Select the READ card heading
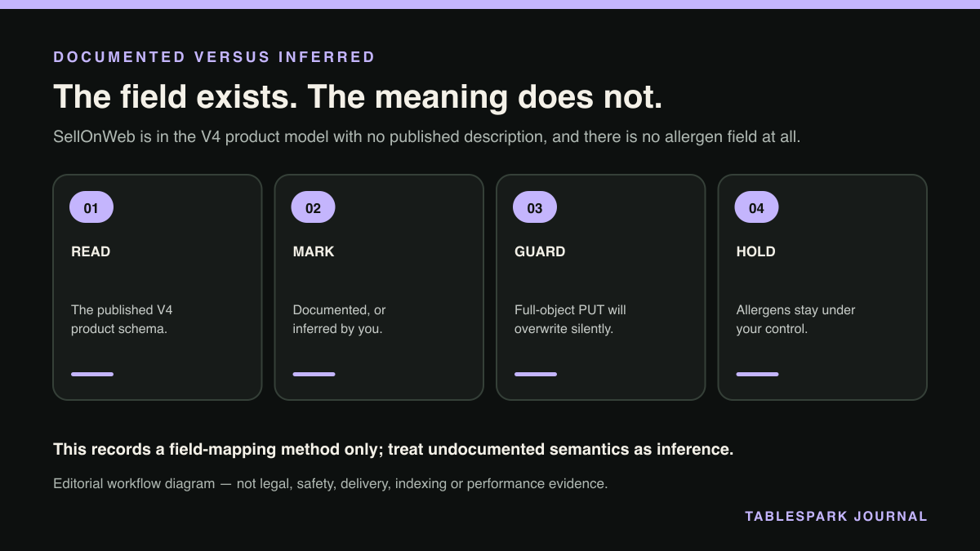The width and height of the screenshot is (980, 551). [x=91, y=251]
